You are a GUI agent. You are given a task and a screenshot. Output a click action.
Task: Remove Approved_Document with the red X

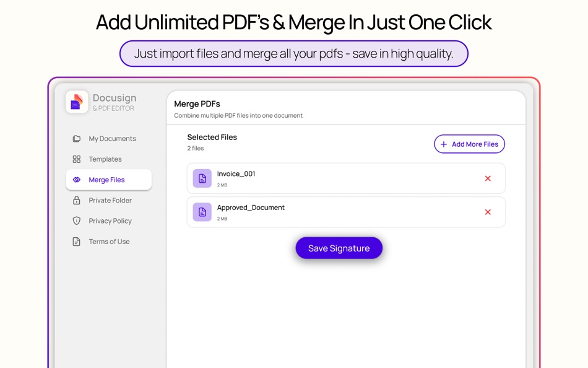pyautogui.click(x=488, y=212)
